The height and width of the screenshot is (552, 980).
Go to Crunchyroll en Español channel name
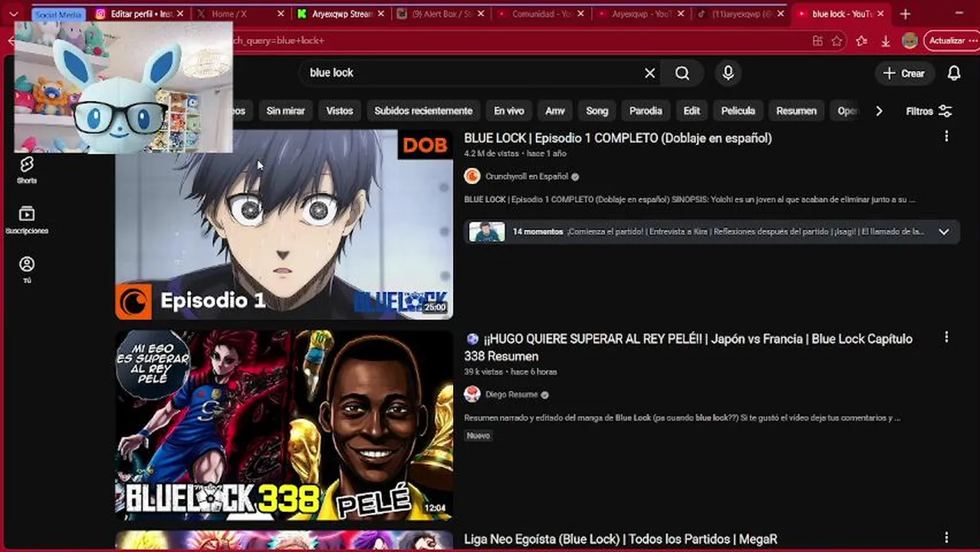(x=527, y=176)
